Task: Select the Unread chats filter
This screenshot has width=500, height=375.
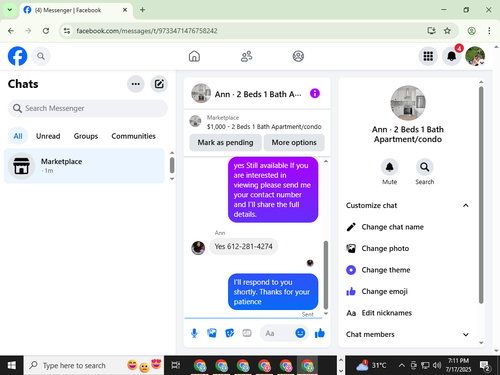Action: pos(48,136)
